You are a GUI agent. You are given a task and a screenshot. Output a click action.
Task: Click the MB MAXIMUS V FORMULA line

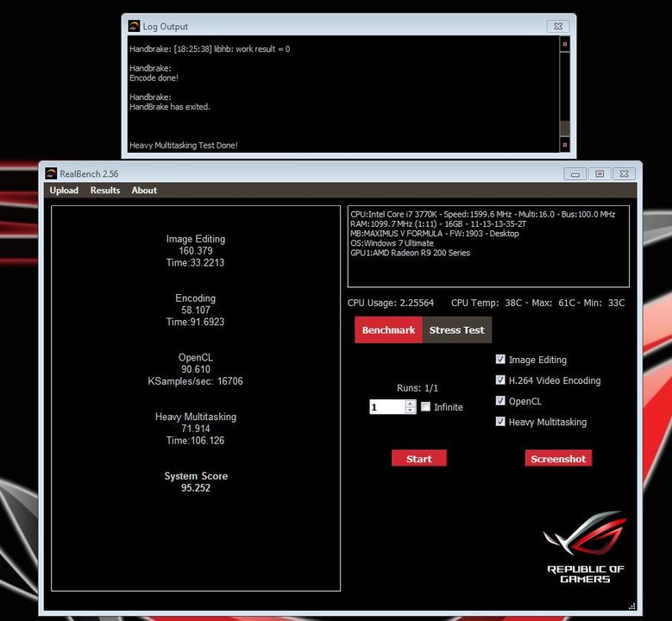(434, 234)
